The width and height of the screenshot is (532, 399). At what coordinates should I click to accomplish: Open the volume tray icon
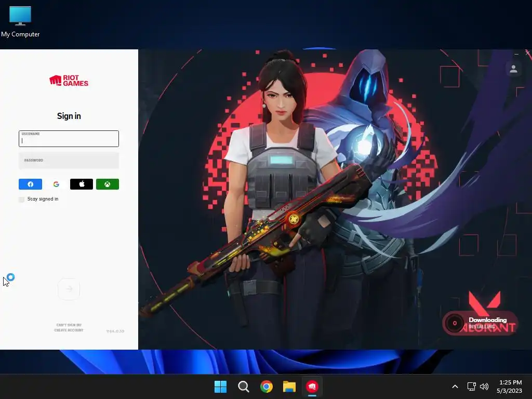(484, 387)
